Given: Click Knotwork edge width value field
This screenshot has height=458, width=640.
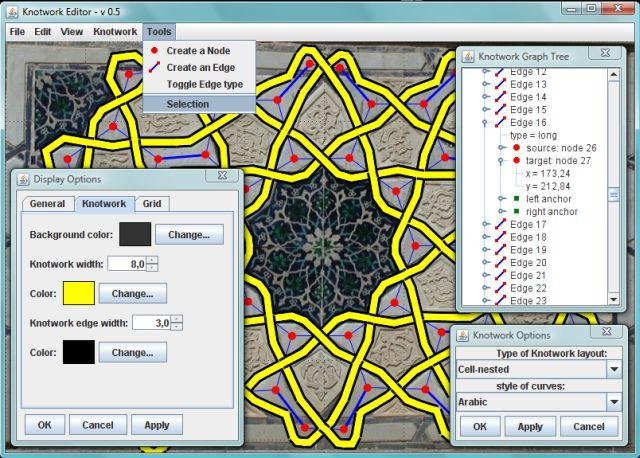Looking at the screenshot, I should pos(152,323).
